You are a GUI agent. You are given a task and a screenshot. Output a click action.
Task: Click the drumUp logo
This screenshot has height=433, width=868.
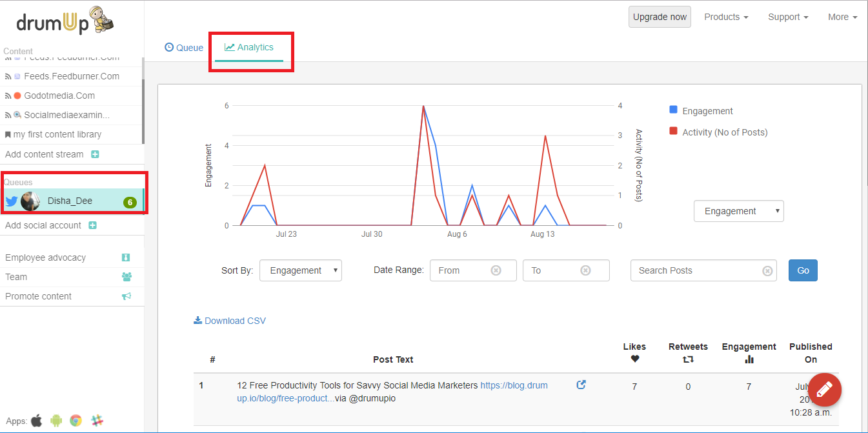pyautogui.click(x=66, y=21)
